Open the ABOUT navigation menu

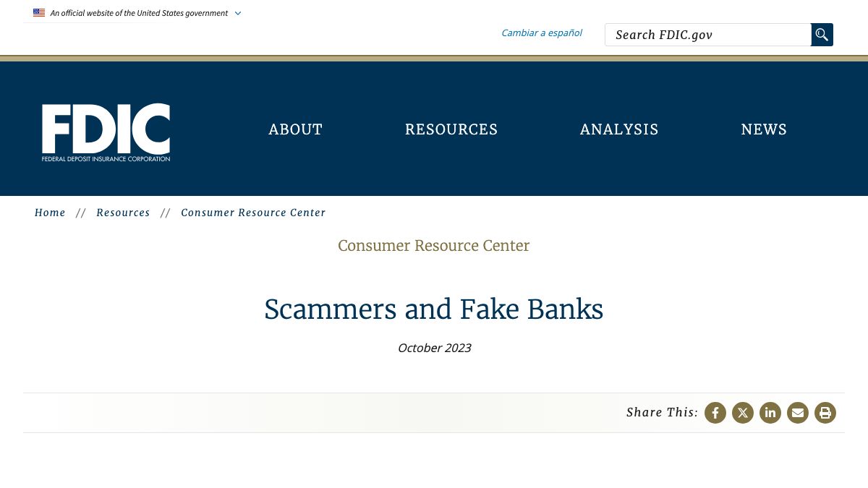click(x=295, y=130)
